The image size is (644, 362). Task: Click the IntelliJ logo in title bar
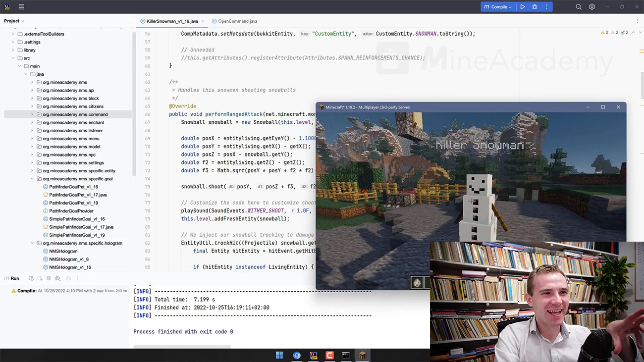click(x=7, y=7)
